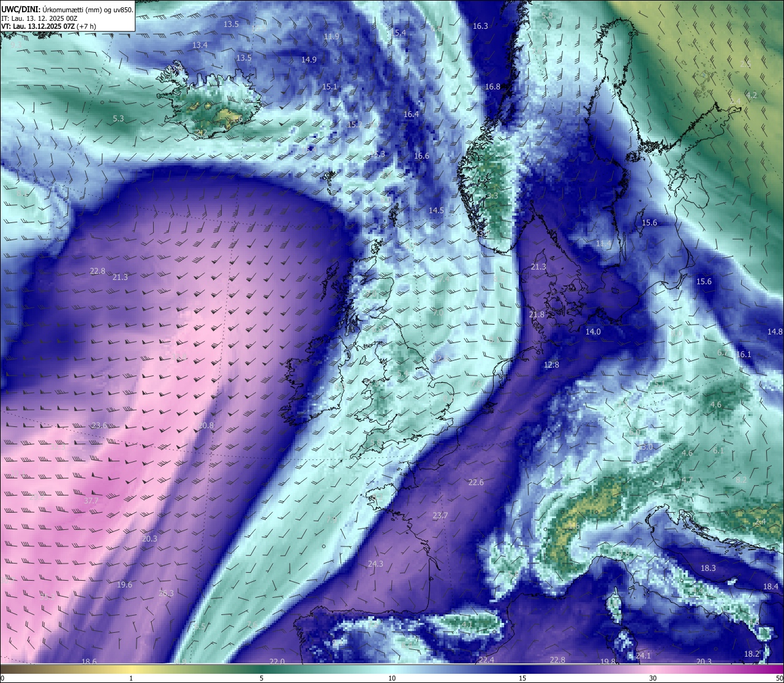Click the 1 tick on the color scale
Screen dimensions: 784x683
(x=131, y=678)
